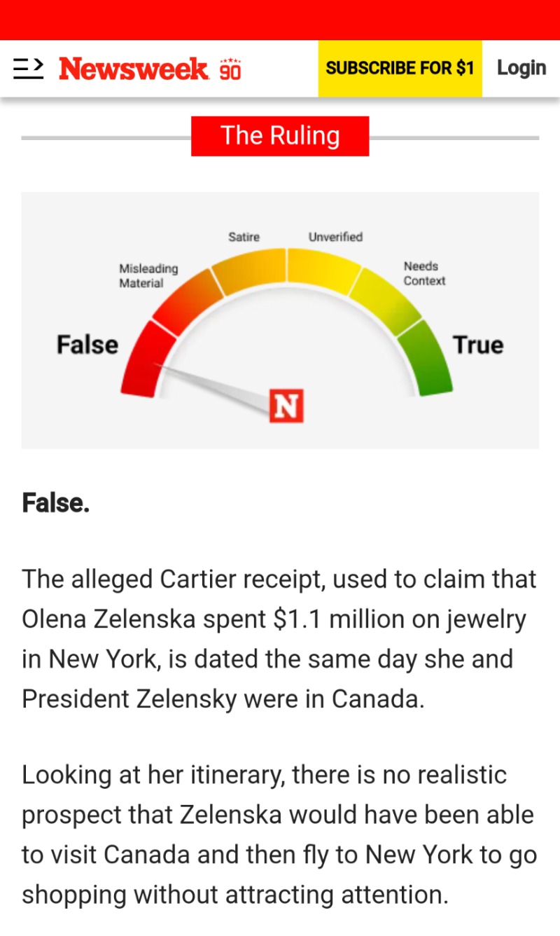Click paragraph beginning Looking at her itinerary
The height and width of the screenshot is (936, 560).
(x=279, y=834)
